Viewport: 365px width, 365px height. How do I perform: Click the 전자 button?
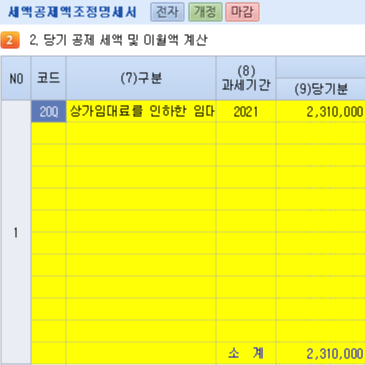pos(167,12)
